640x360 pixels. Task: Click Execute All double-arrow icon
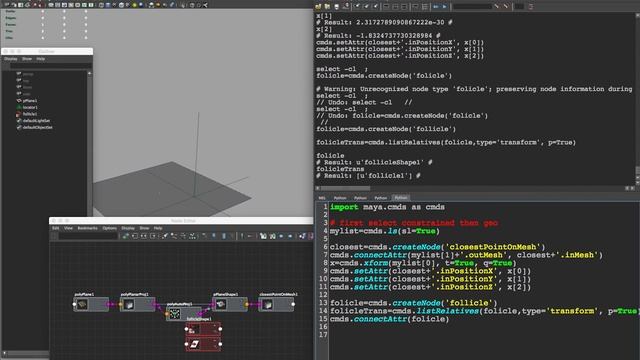click(436, 7)
